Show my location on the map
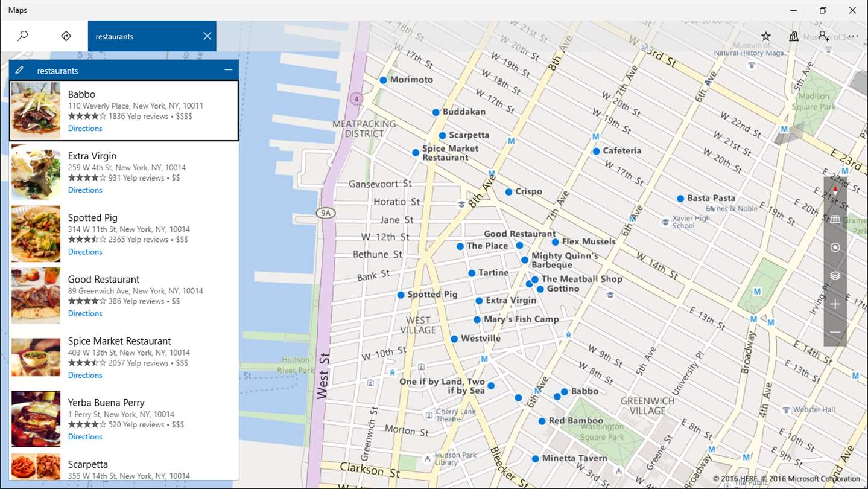Screen dimensions: 868x489 [x=835, y=248]
